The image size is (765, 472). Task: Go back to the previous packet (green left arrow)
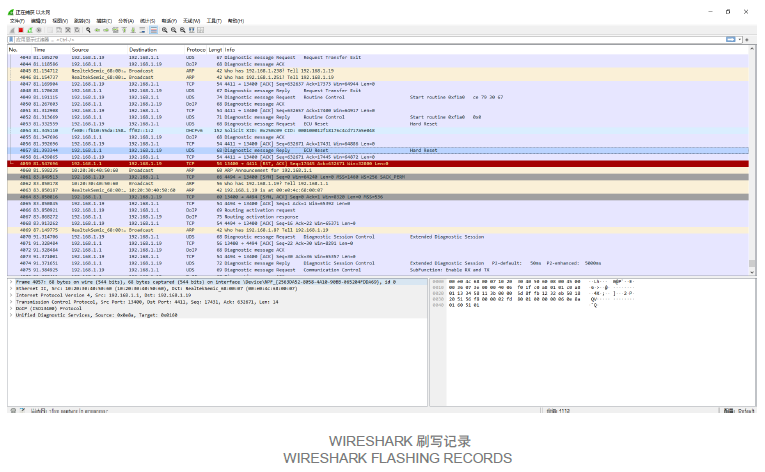pos(98,30)
